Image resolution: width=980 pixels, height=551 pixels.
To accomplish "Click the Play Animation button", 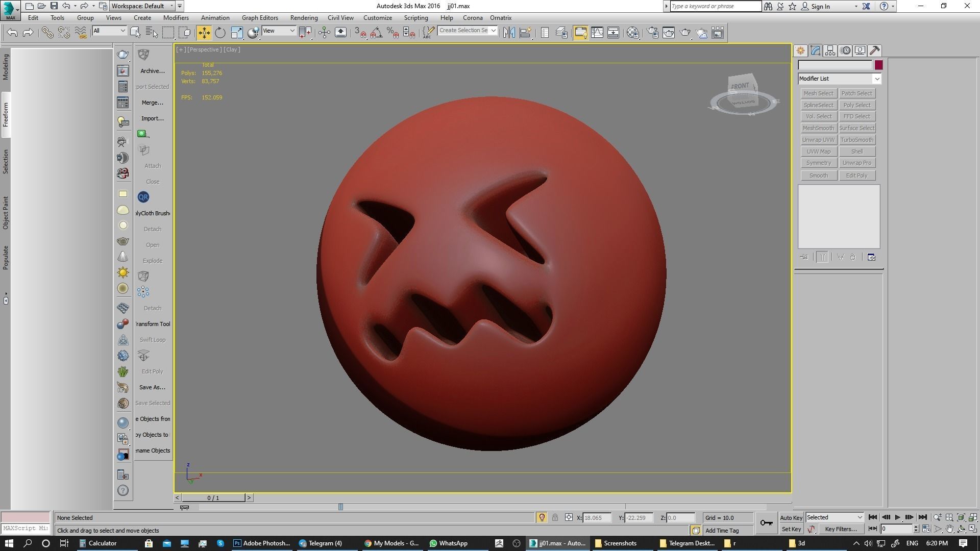I will 898,517.
